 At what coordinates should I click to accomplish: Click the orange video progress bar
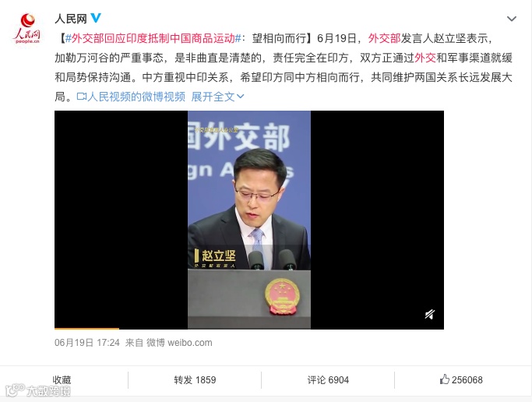[x=86, y=329]
